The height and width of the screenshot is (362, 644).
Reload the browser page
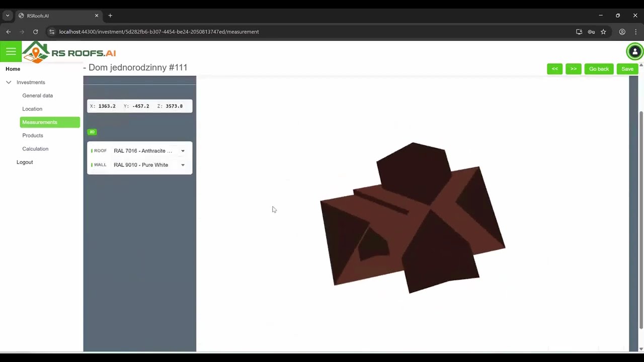(x=35, y=32)
